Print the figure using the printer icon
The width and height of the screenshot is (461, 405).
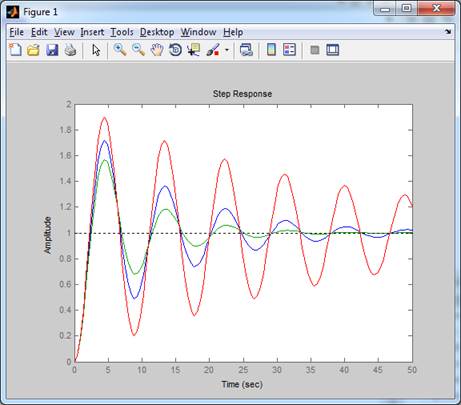coord(70,50)
